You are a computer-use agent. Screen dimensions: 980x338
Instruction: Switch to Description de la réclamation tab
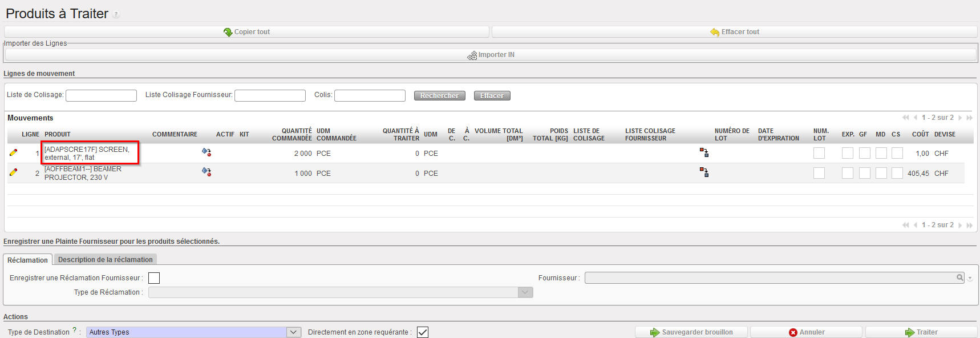coord(106,260)
